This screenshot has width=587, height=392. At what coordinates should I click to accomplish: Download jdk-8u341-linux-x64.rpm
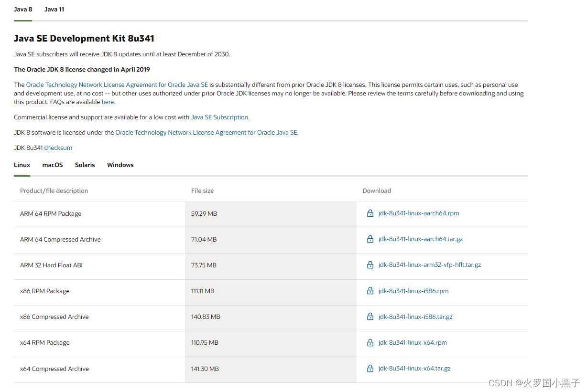point(413,343)
